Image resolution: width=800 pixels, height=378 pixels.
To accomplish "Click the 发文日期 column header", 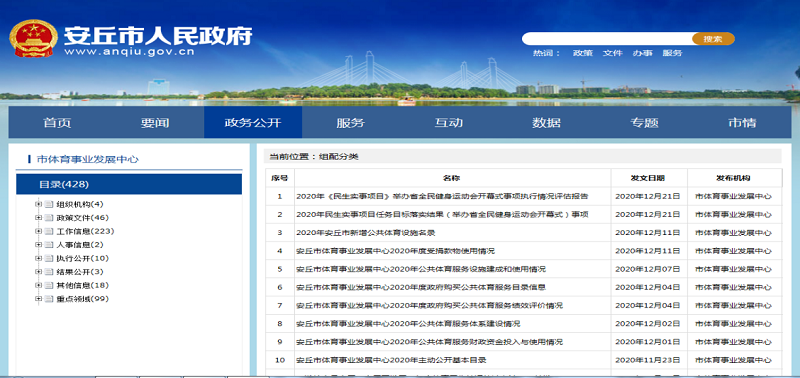I will point(648,178).
